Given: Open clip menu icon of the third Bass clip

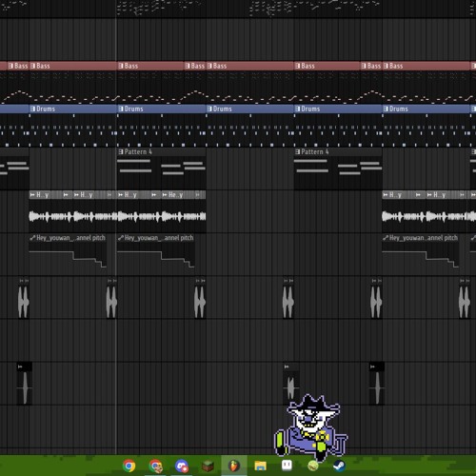Looking at the screenshot, I should (x=121, y=66).
